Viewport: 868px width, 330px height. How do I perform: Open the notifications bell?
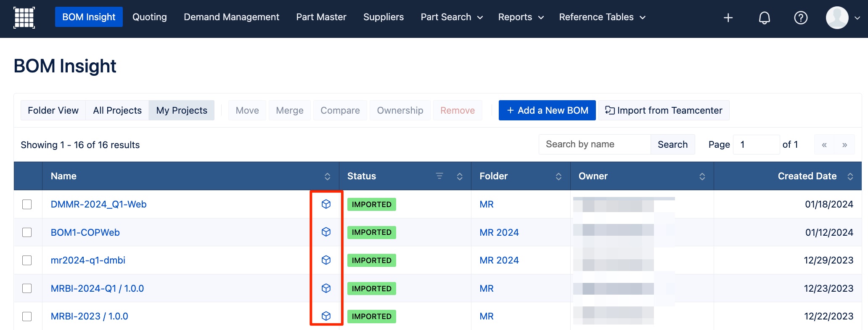pos(764,18)
